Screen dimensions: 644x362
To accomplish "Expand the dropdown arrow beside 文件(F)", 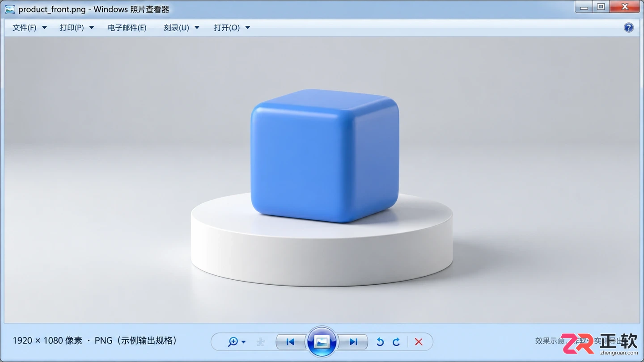I will click(x=44, y=28).
